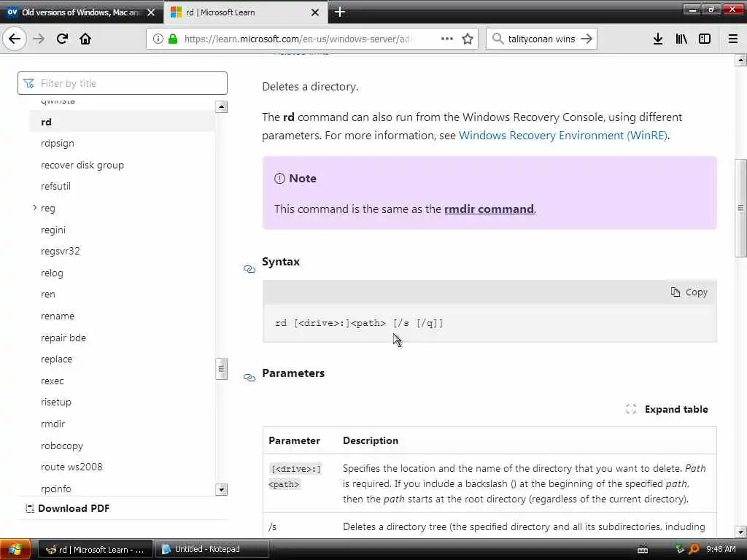Open ren in the sidebar
747x560 pixels.
click(x=48, y=295)
